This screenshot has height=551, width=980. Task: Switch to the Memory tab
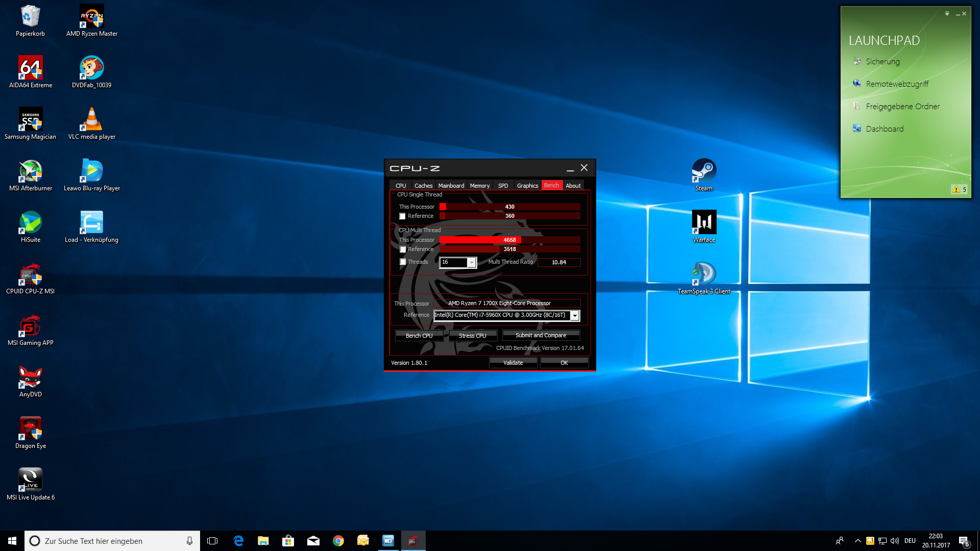480,186
